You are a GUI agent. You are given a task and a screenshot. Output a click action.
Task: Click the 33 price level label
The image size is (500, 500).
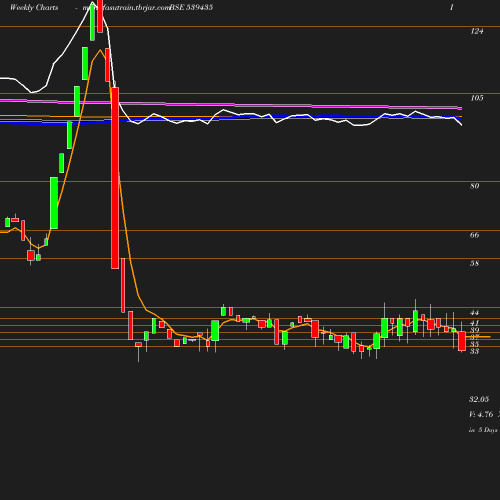[x=475, y=351]
